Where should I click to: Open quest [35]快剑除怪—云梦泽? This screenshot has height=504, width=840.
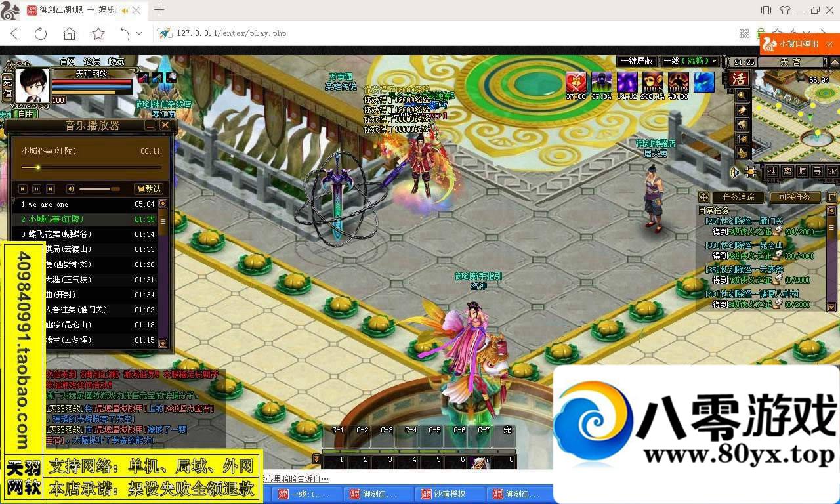(x=744, y=270)
